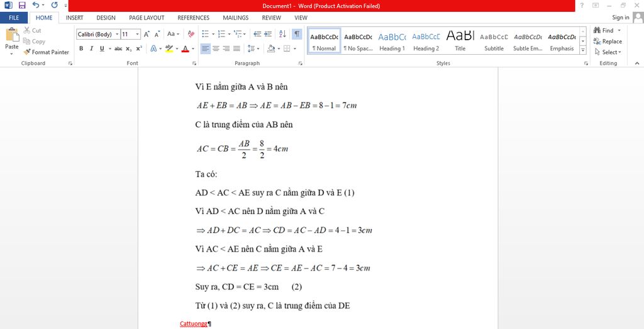Toggle Italic formatting
This screenshot has height=329, width=644.
[x=92, y=48]
